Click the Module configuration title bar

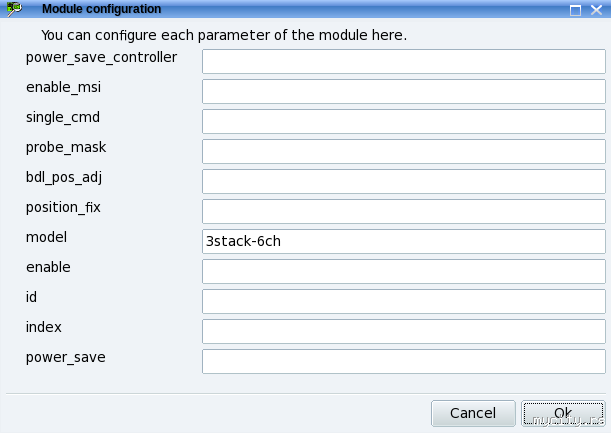pyautogui.click(x=300, y=9)
